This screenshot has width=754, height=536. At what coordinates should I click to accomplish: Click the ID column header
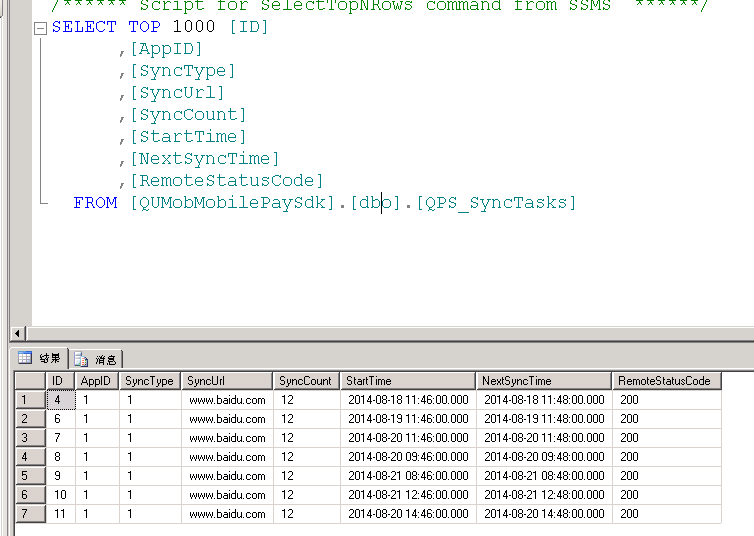(x=59, y=381)
